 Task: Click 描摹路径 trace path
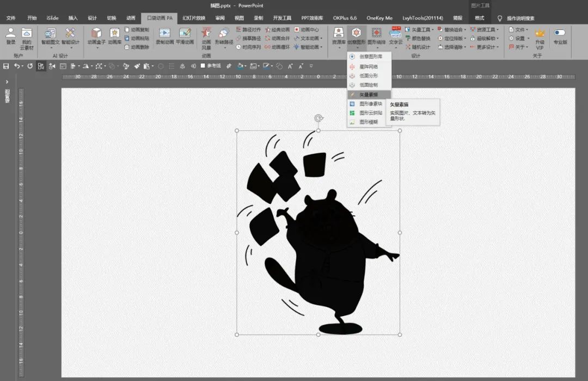(x=248, y=38)
